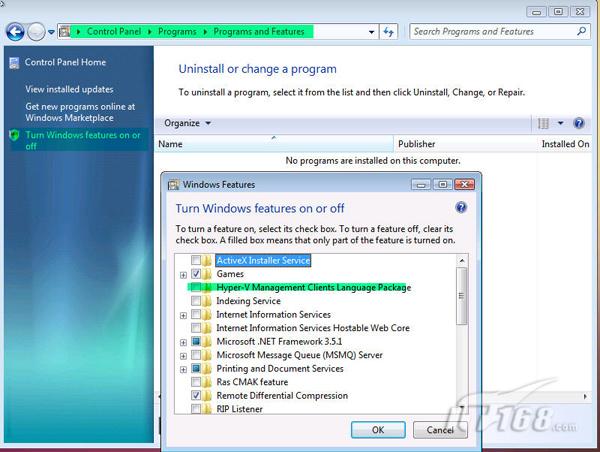Check Internet Information Services checkbox
600x452 pixels.
(196, 315)
